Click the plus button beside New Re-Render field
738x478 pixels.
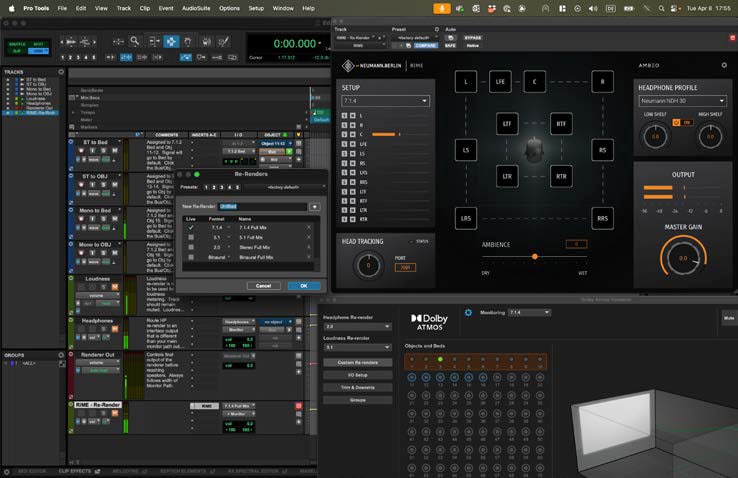pos(314,206)
